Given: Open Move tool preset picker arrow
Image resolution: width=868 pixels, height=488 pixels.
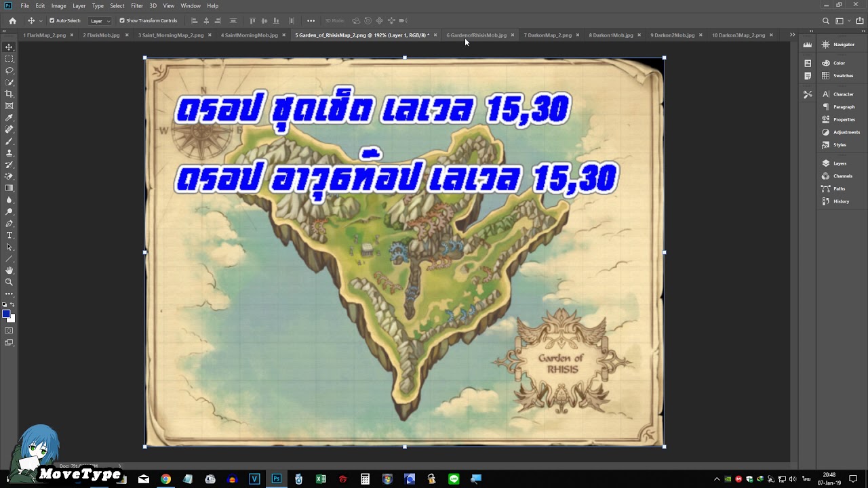Looking at the screenshot, I should (x=41, y=21).
